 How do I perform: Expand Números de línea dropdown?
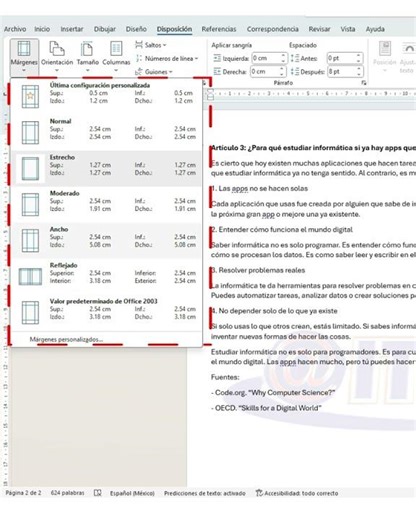167,58
